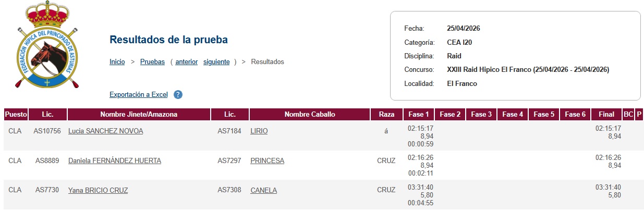
Task: Click the BC column header
Action: click(628, 115)
